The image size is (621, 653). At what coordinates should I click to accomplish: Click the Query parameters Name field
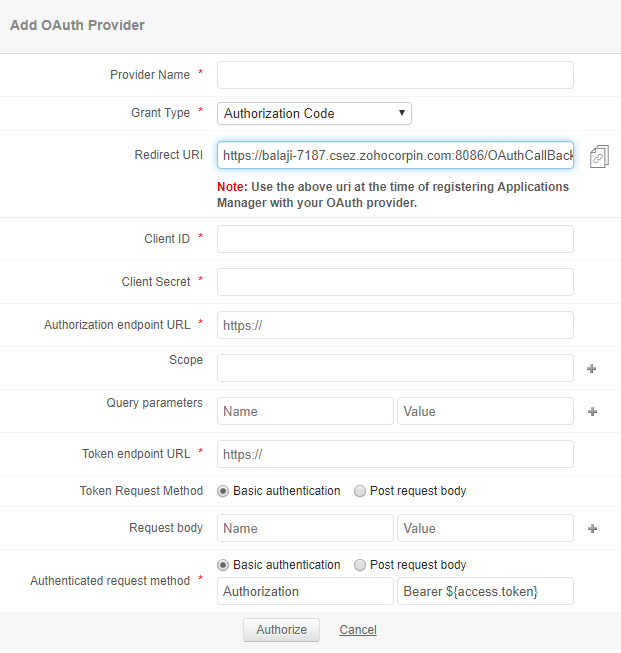[305, 411]
